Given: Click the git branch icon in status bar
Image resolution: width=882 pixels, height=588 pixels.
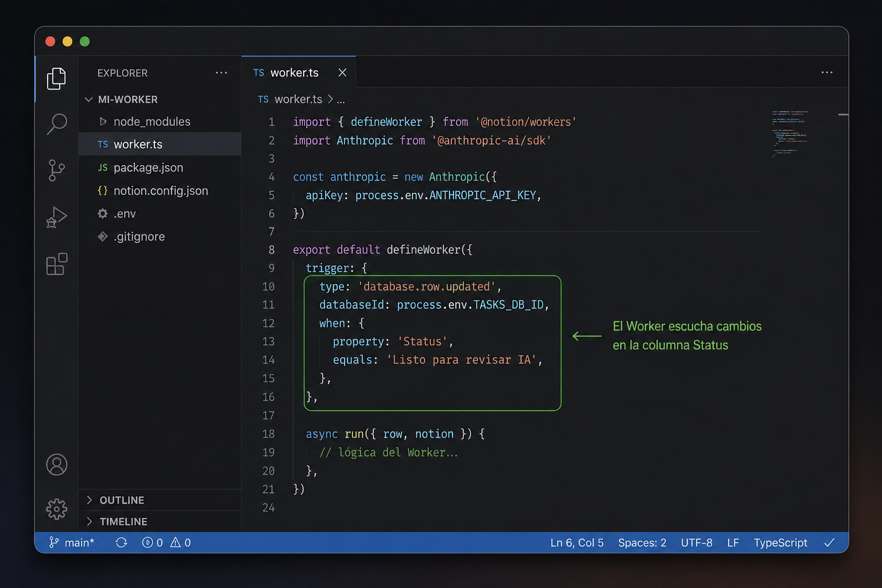Looking at the screenshot, I should click(x=53, y=543).
